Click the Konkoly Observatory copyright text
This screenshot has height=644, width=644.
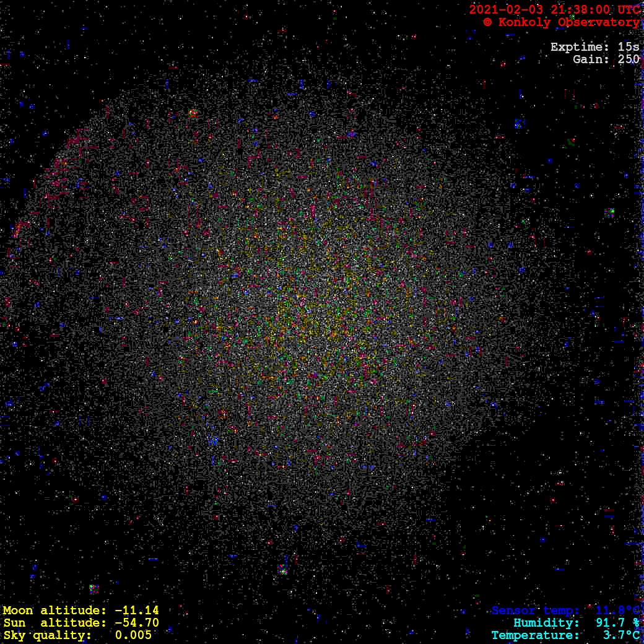(561, 22)
